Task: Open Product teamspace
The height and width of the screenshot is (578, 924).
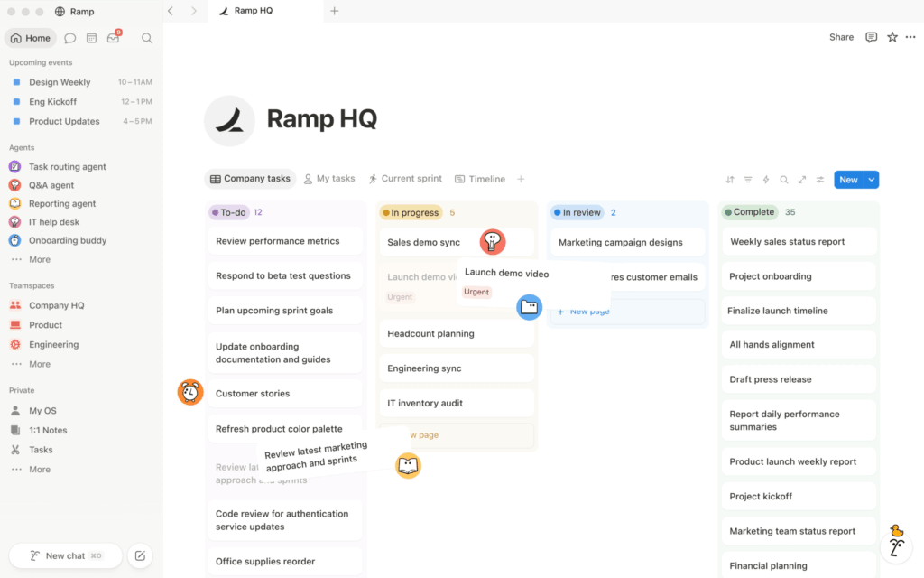Action: 45,325
